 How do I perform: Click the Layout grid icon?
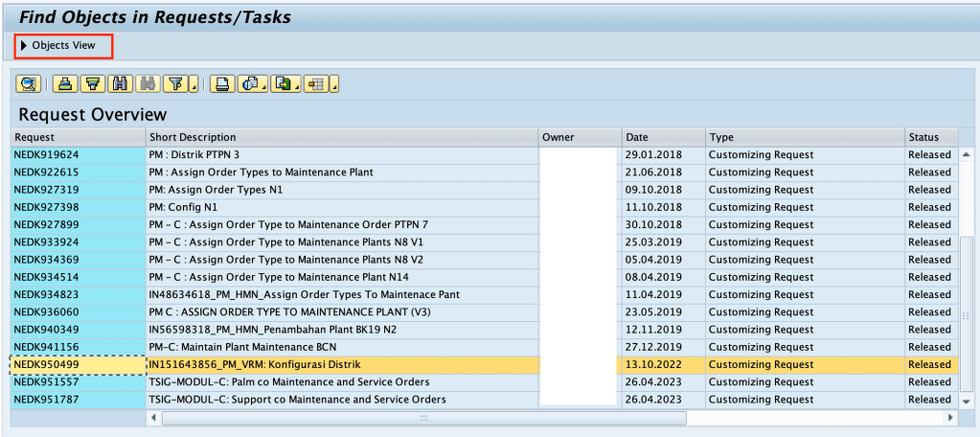tap(315, 84)
